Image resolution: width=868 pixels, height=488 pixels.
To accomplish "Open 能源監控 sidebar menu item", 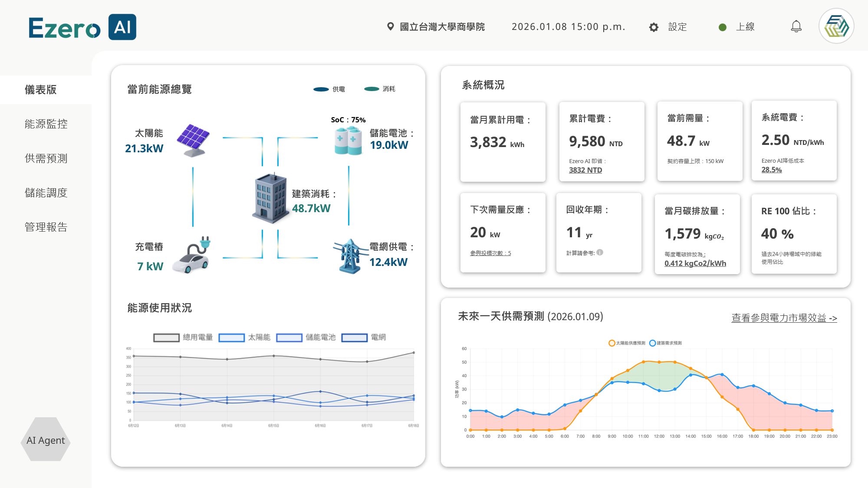I will click(46, 124).
